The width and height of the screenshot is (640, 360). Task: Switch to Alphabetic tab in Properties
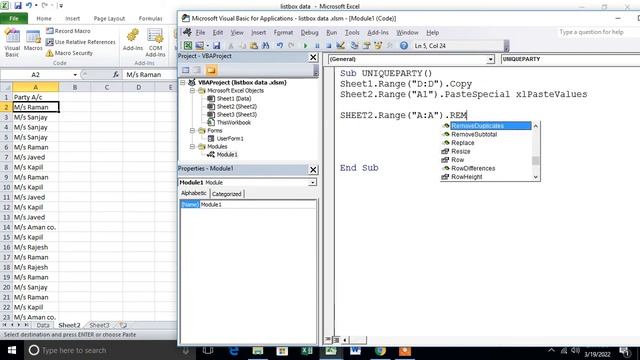coord(194,193)
